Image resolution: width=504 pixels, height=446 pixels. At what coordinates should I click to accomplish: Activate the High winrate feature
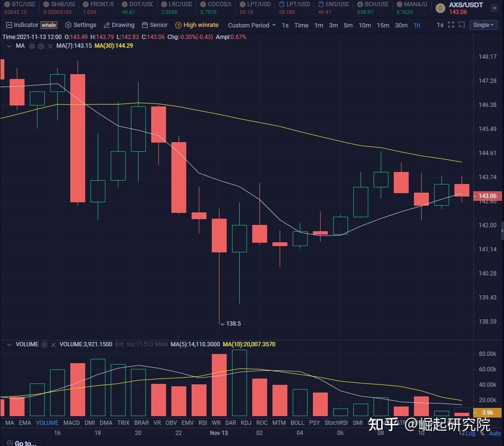pos(197,25)
